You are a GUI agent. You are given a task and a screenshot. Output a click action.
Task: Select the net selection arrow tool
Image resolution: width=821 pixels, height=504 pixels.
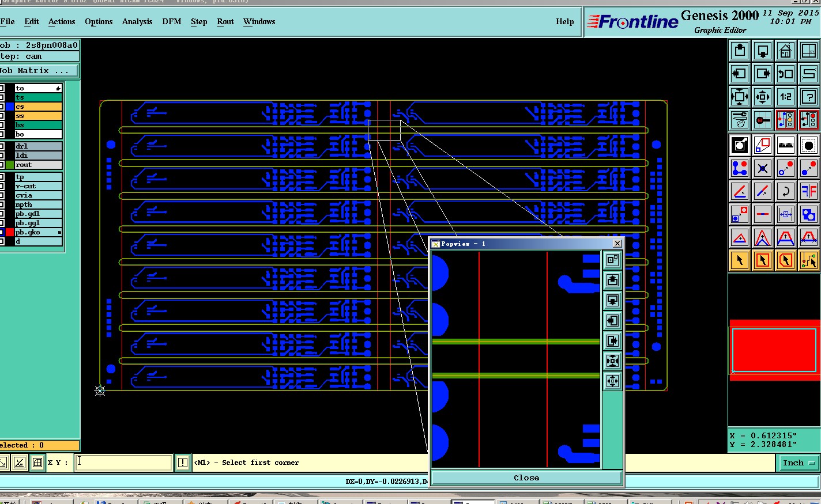coord(809,260)
